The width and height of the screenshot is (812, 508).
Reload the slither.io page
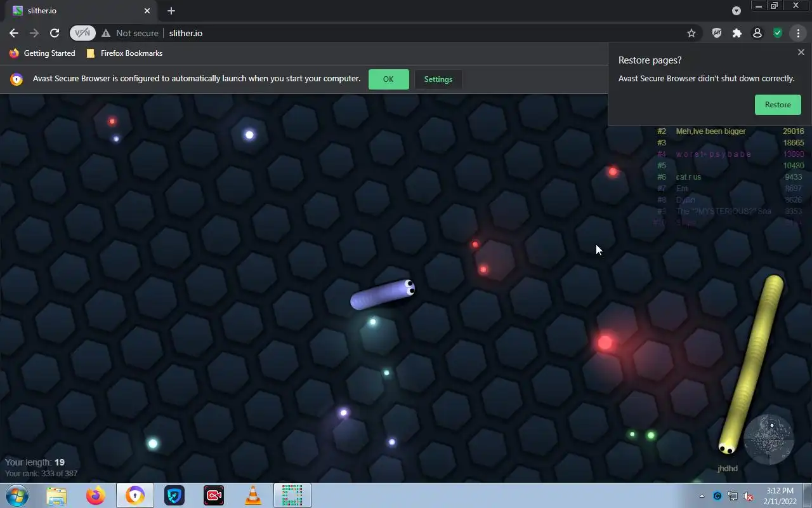(55, 33)
